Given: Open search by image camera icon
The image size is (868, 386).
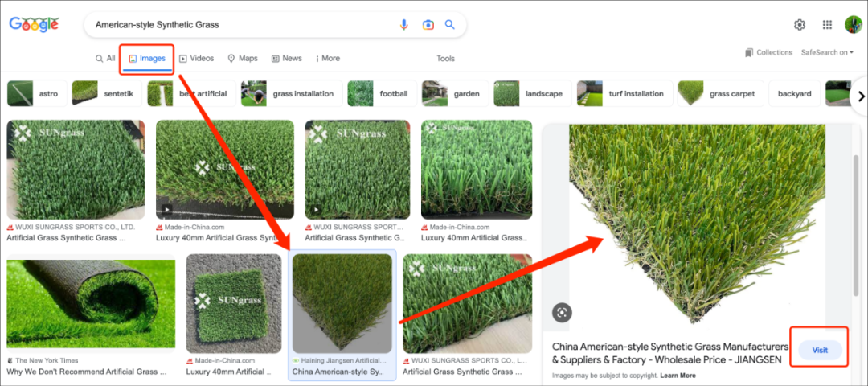Looking at the screenshot, I should [x=428, y=24].
